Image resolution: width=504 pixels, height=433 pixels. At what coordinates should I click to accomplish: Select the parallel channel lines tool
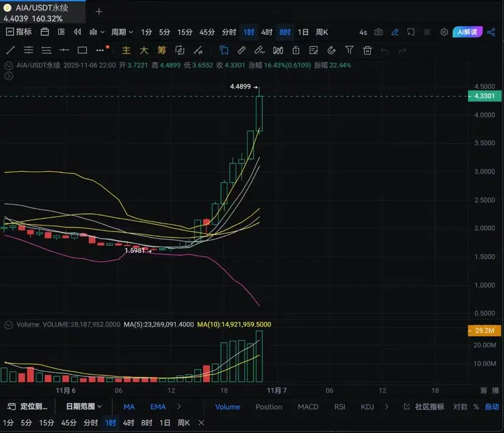(29, 50)
